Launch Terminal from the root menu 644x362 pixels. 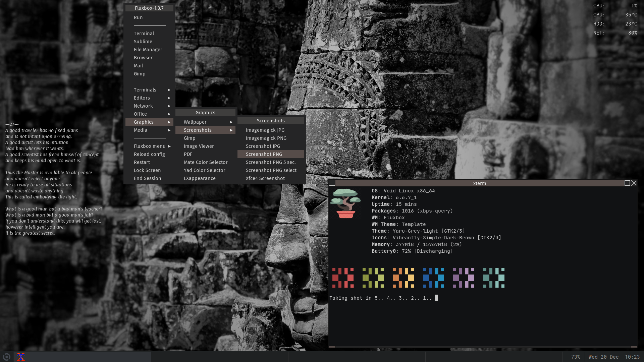tap(149, 34)
